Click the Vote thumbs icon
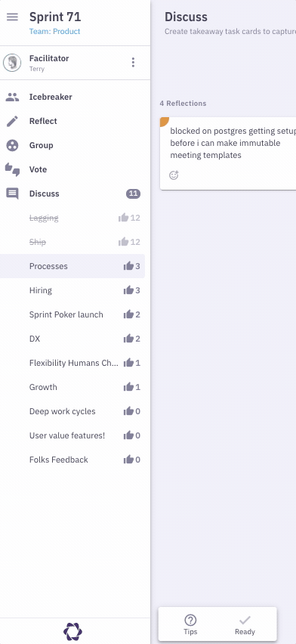 tap(12, 169)
